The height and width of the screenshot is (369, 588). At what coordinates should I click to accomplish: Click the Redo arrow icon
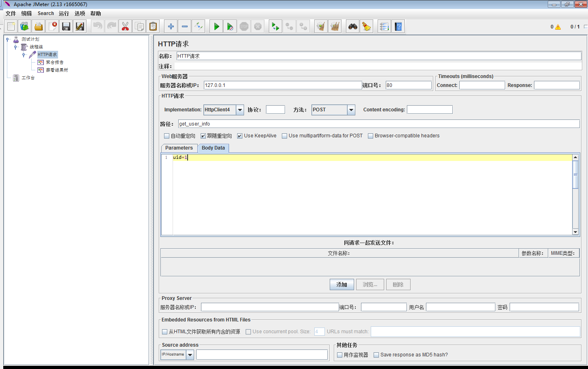111,26
